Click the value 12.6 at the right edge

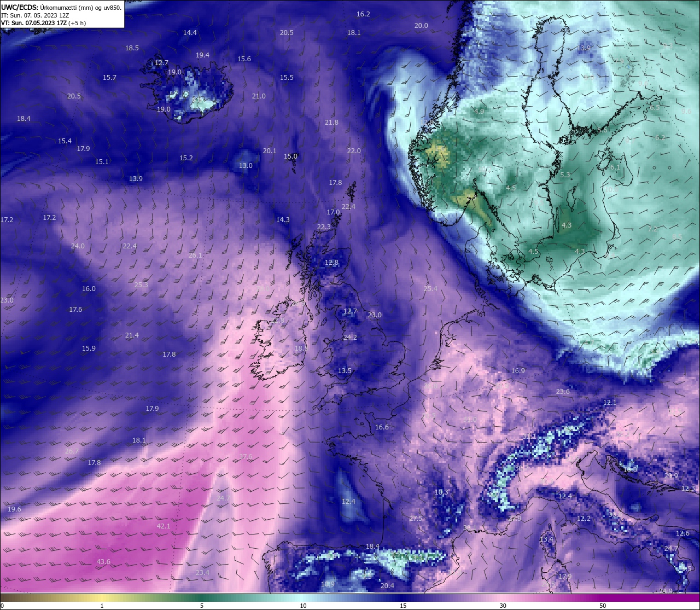pyautogui.click(x=682, y=533)
